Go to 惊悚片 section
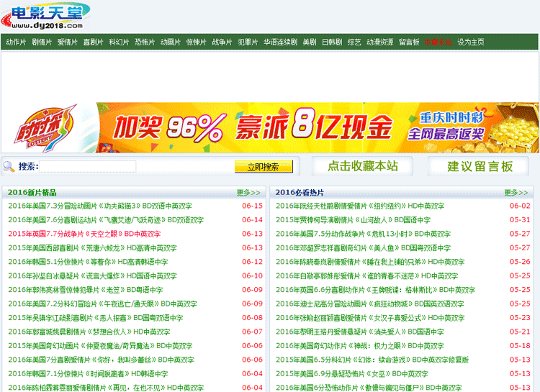 [197, 42]
